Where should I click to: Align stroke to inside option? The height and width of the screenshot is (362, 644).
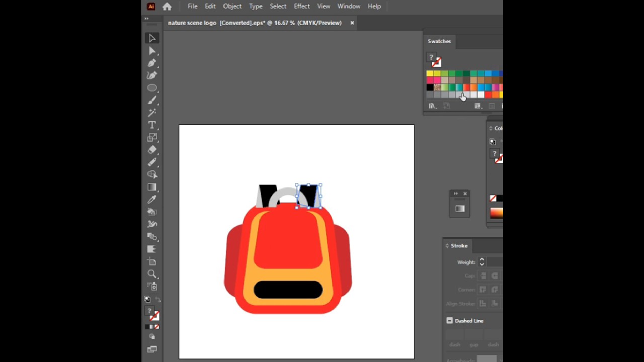tap(495, 304)
